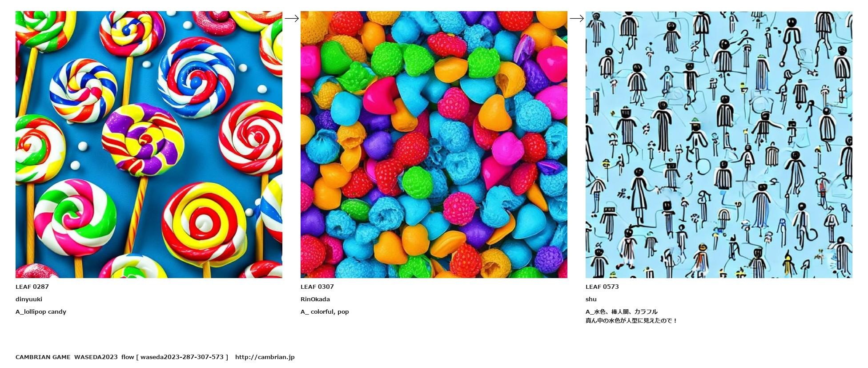Click the flow ID waseda2023-287-307-573
The image size is (868, 368).
click(182, 357)
